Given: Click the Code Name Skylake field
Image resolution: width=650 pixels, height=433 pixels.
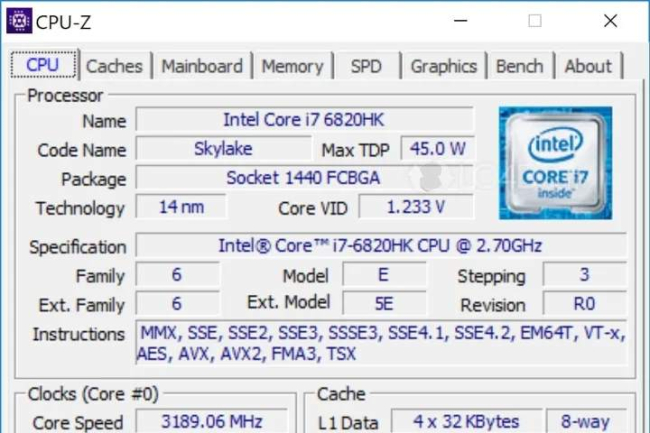Looking at the screenshot, I should (x=223, y=149).
